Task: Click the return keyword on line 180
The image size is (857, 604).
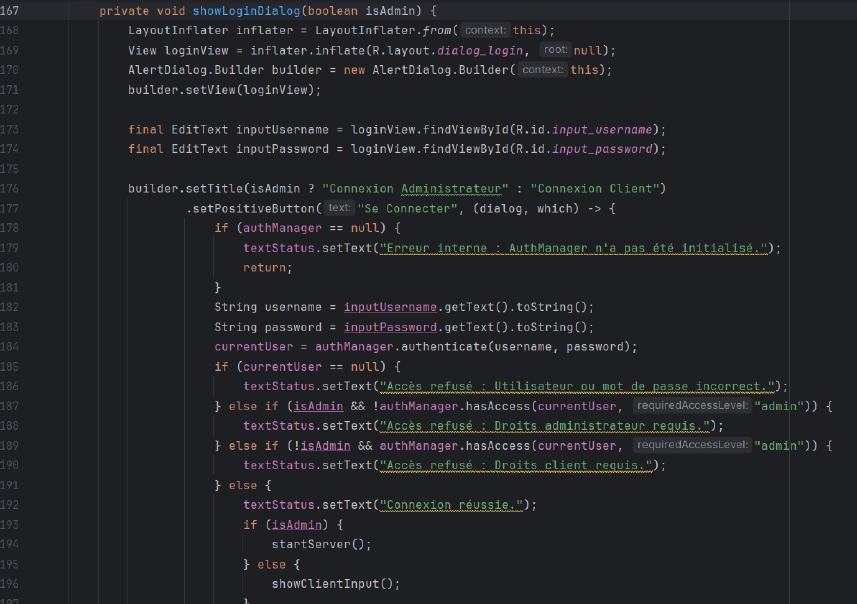Action: (x=267, y=267)
